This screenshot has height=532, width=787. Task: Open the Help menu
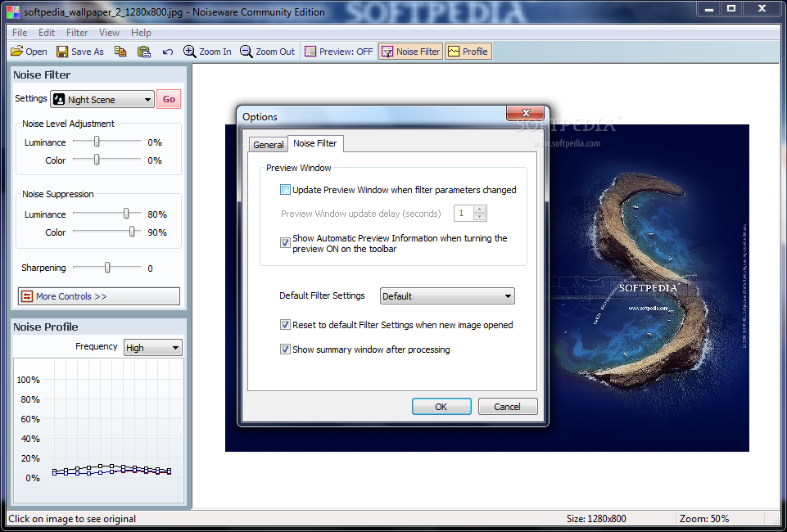point(141,33)
